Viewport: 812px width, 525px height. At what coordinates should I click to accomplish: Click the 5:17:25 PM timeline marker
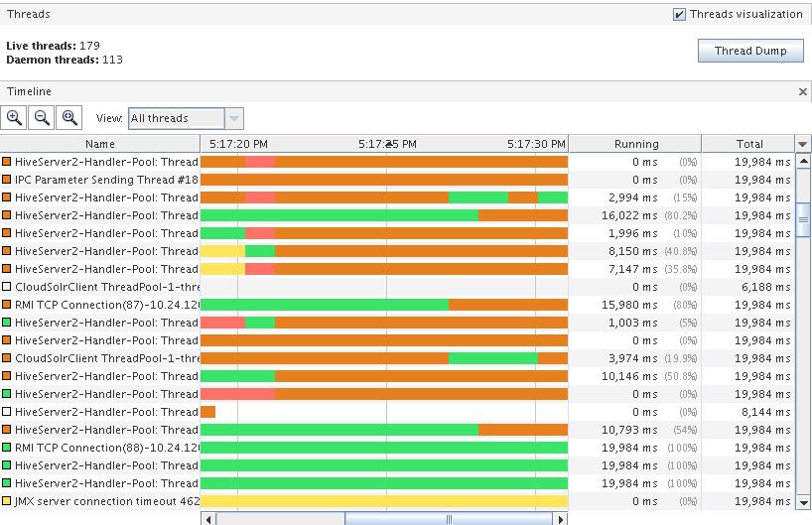387,144
